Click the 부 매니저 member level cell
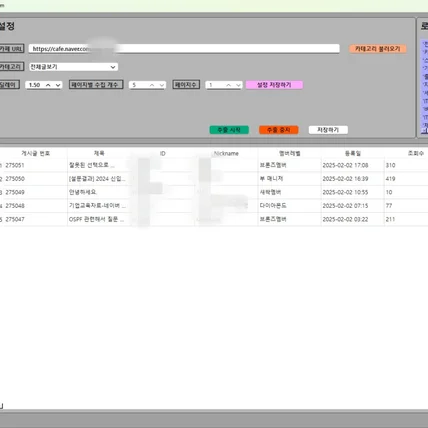The width and height of the screenshot is (428, 428). (x=289, y=179)
